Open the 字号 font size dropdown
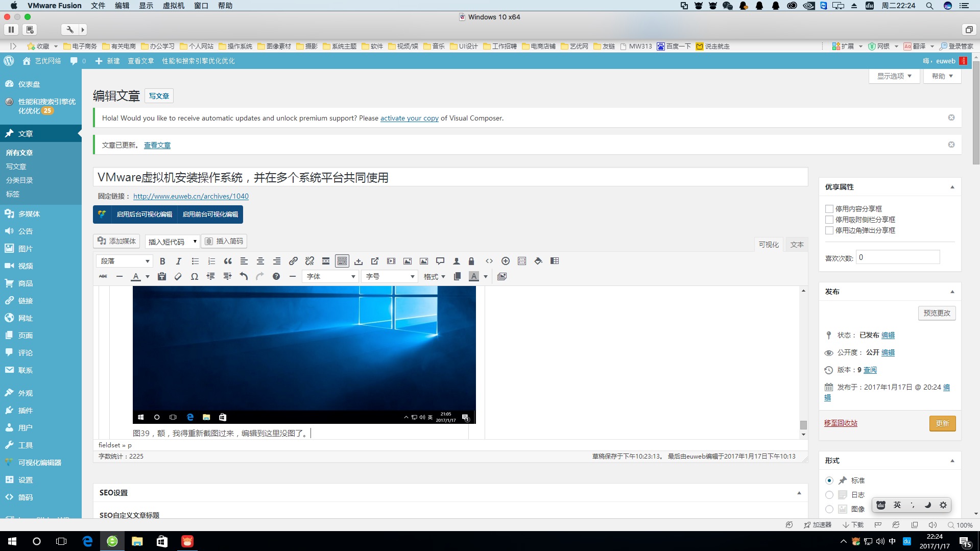 (389, 276)
